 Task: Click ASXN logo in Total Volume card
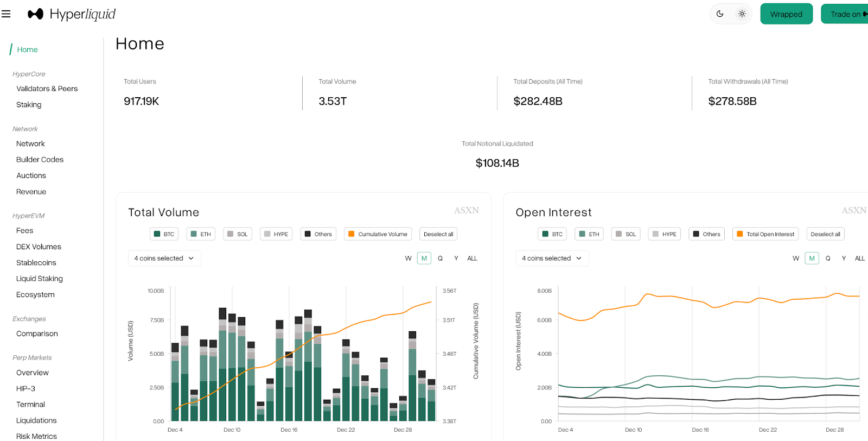tap(466, 211)
